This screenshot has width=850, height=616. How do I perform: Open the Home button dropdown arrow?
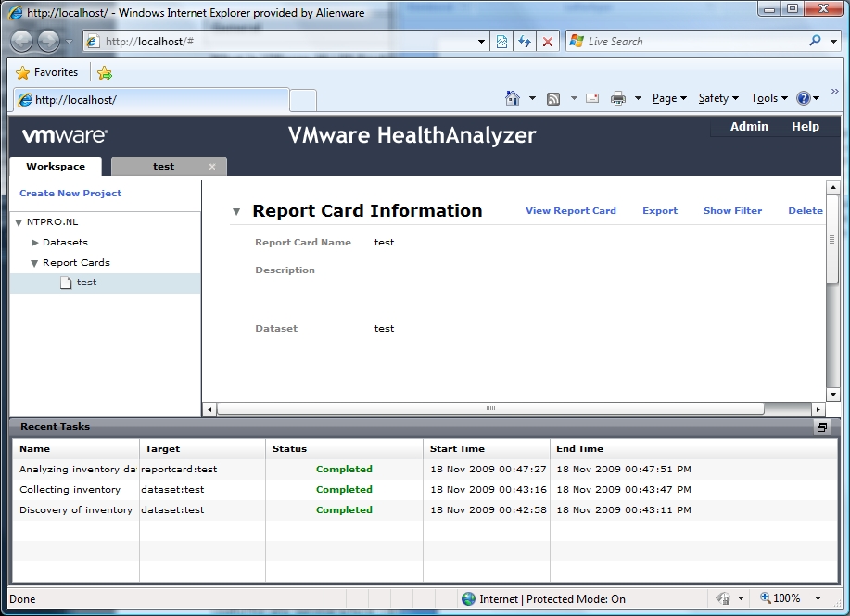click(x=532, y=98)
